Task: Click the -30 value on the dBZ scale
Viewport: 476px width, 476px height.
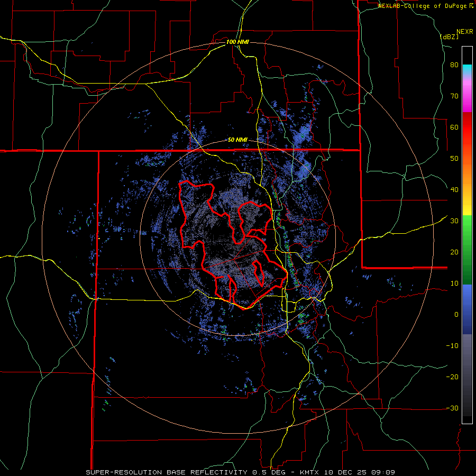Action: (452, 408)
